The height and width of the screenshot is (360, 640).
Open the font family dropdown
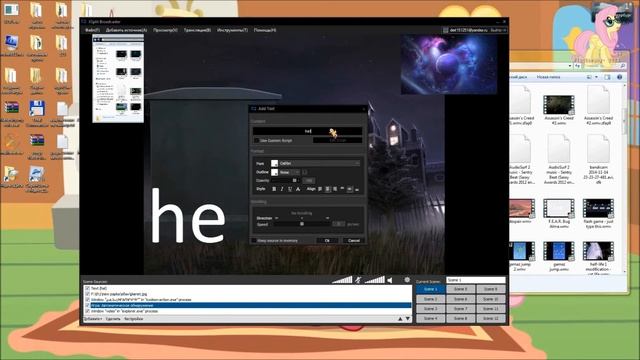[x=320, y=163]
